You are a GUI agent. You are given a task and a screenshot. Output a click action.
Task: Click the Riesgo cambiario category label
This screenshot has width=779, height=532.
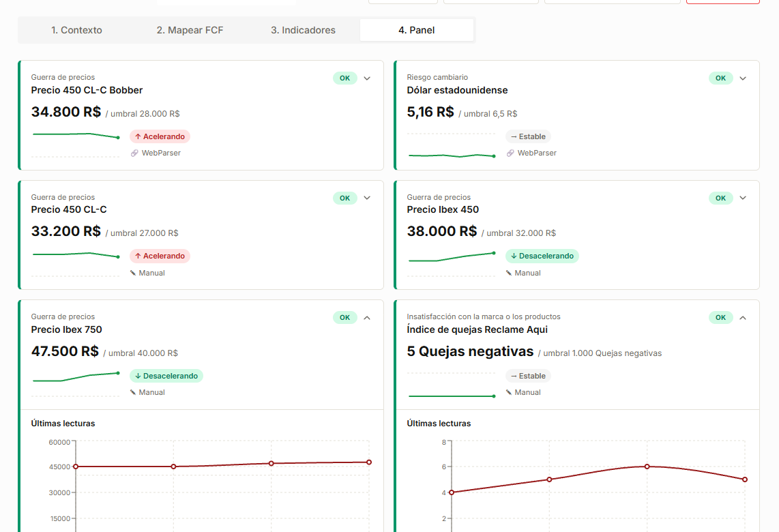pos(437,77)
